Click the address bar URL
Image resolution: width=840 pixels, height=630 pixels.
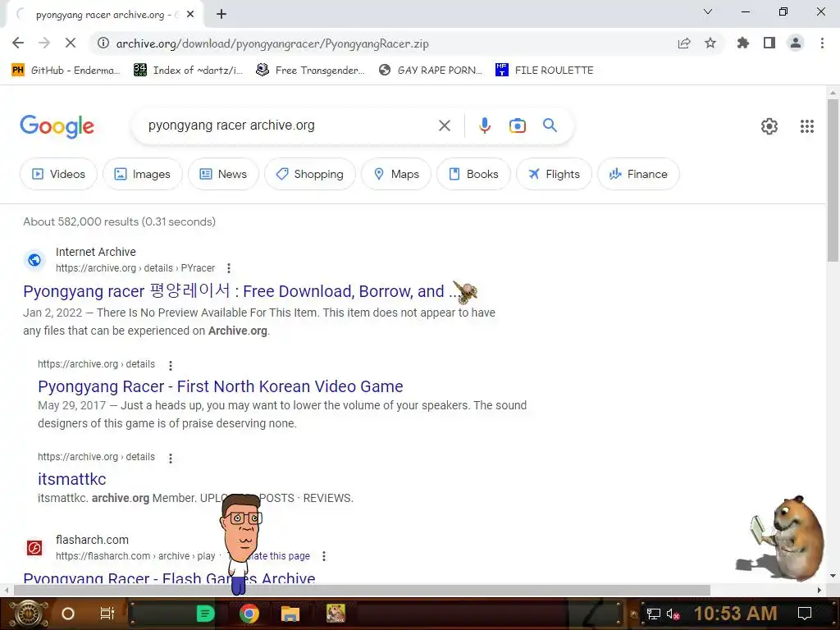pyautogui.click(x=272, y=43)
